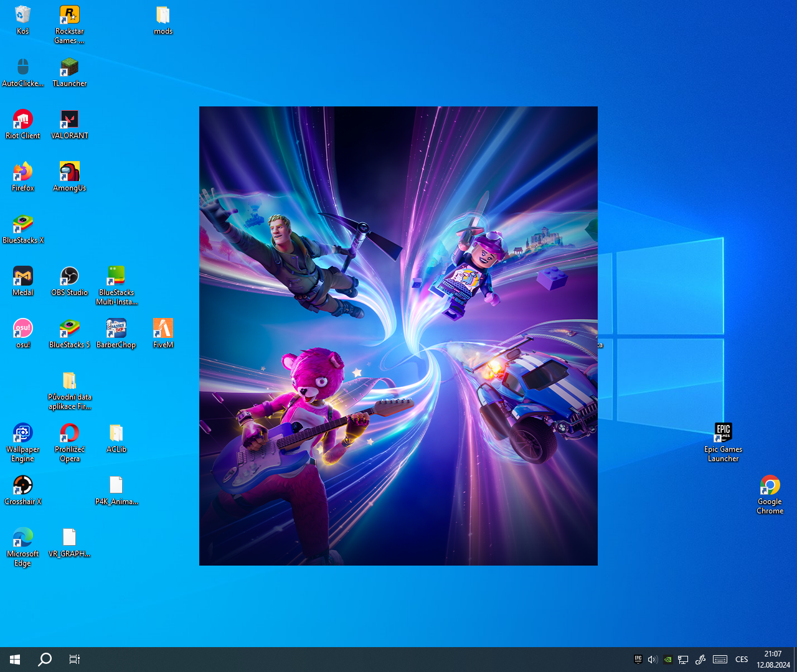797x672 pixels.
Task: Select the Rockstar Games Launcher desktop icon
Action: coord(69,15)
